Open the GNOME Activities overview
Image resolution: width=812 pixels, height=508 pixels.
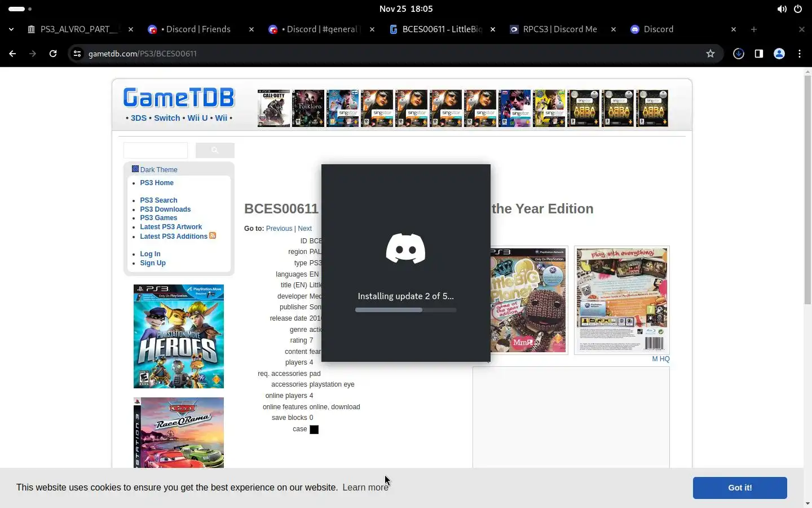[20, 9]
